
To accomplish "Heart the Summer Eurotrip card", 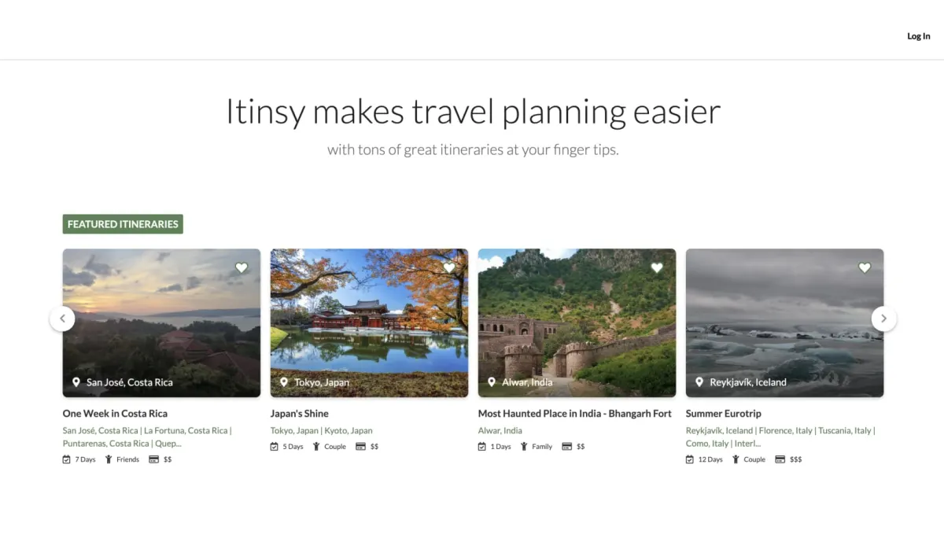I will 865,268.
